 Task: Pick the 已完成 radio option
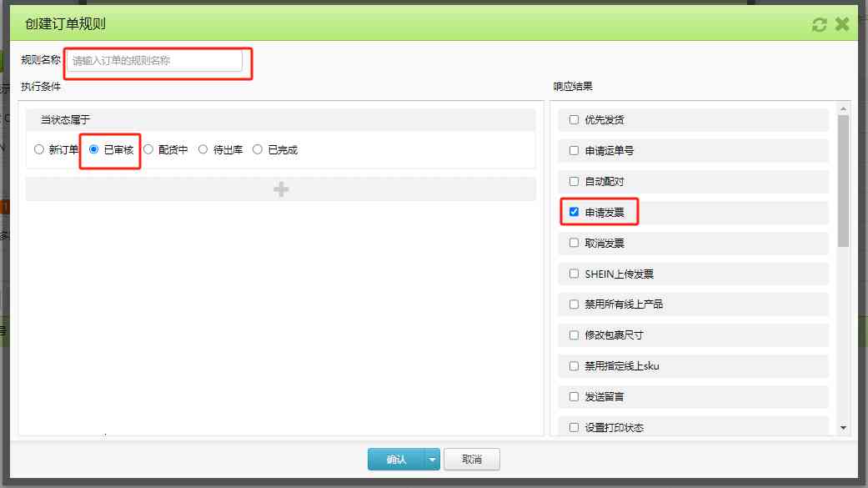coord(258,150)
